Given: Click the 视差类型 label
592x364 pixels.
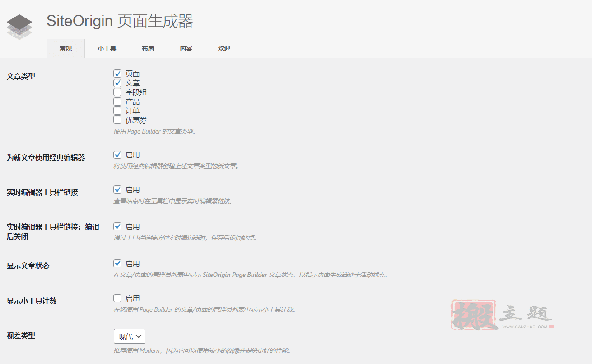Looking at the screenshot, I should 21,336.
